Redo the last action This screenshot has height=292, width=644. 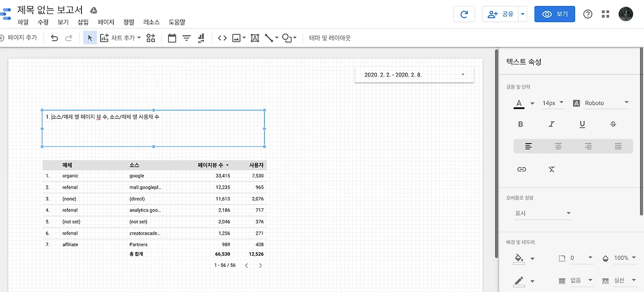click(x=69, y=38)
